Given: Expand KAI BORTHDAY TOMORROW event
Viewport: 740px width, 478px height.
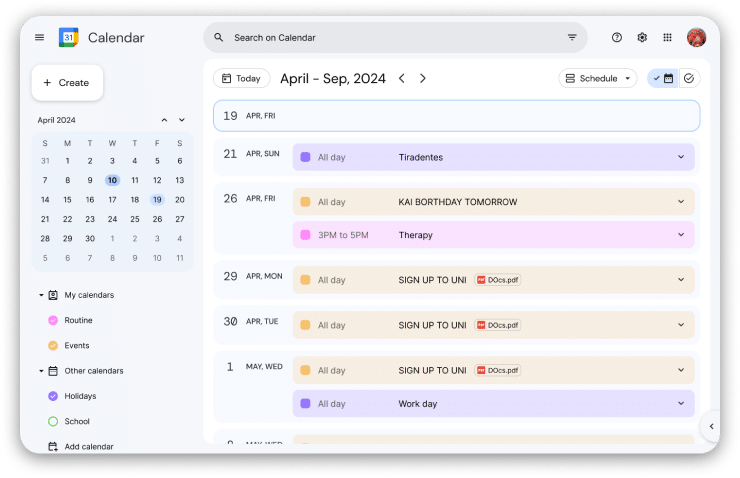Looking at the screenshot, I should (x=681, y=201).
